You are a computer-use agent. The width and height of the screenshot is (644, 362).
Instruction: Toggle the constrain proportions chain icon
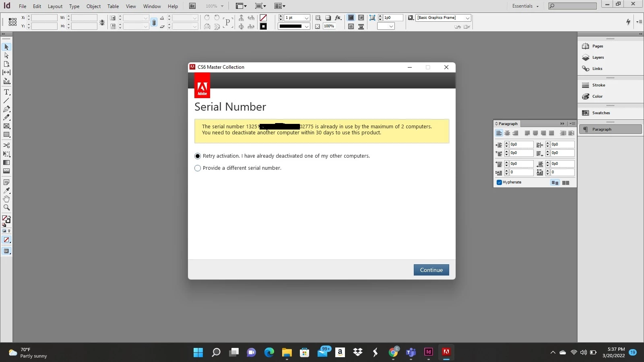154,23
